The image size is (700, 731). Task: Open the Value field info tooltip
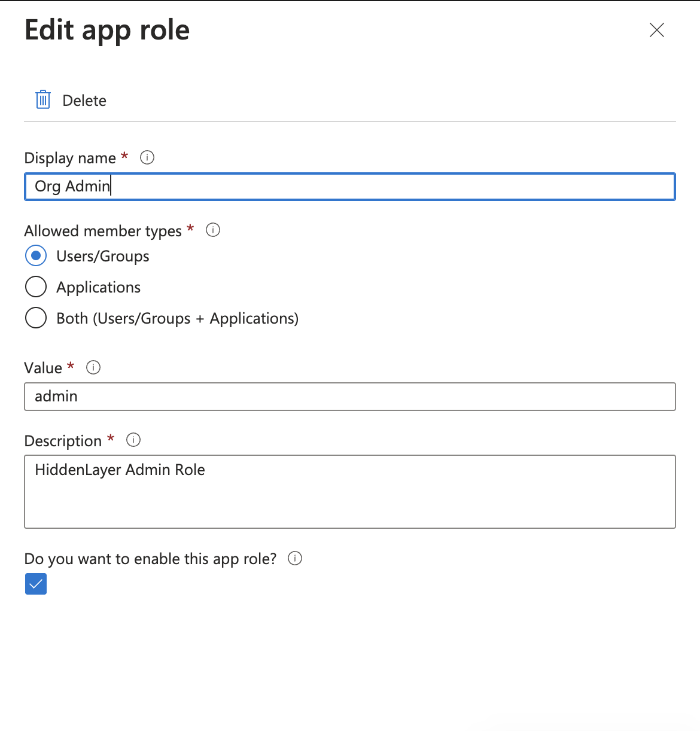93,367
